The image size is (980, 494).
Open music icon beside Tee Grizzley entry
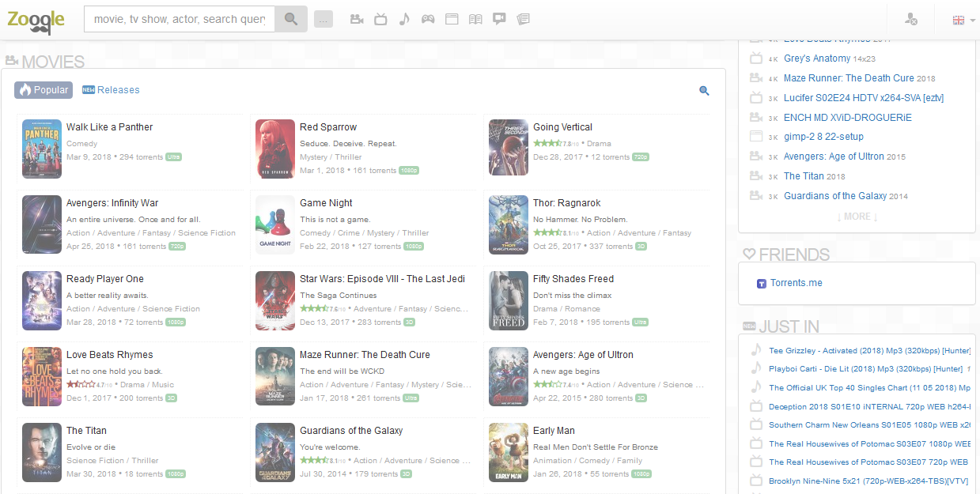click(755, 350)
